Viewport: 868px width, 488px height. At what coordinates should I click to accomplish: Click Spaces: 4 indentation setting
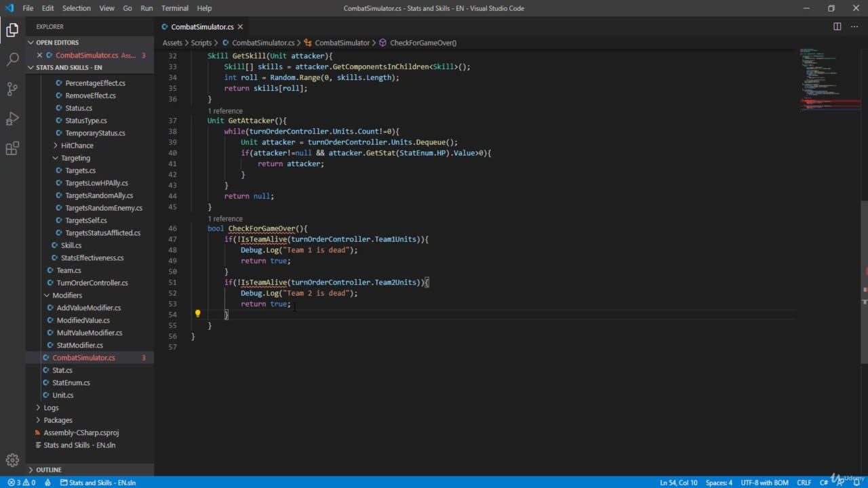[719, 483]
